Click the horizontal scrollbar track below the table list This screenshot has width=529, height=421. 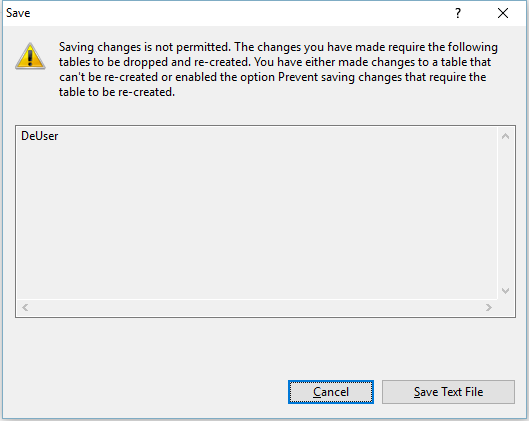click(x=257, y=307)
